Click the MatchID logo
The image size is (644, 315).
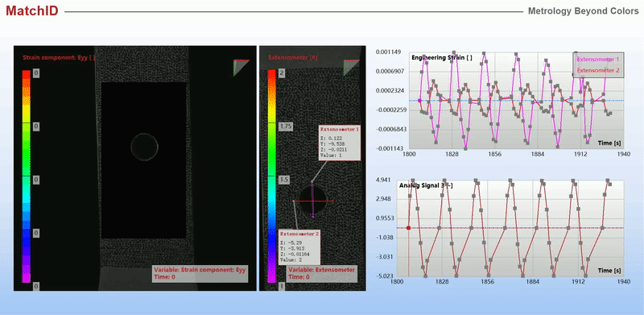point(32,11)
